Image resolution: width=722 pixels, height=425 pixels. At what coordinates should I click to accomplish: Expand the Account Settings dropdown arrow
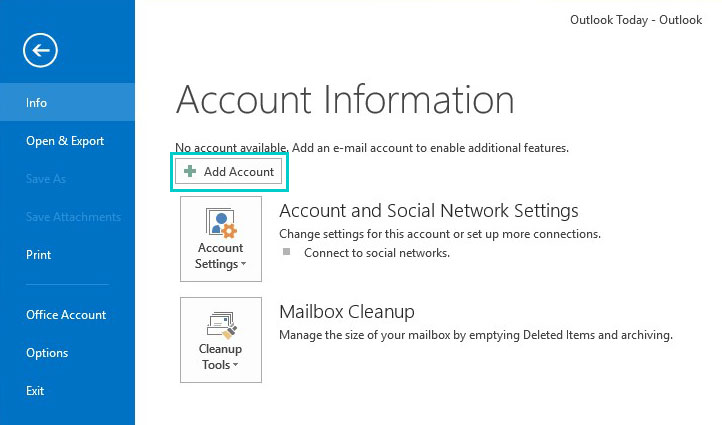(x=244, y=264)
